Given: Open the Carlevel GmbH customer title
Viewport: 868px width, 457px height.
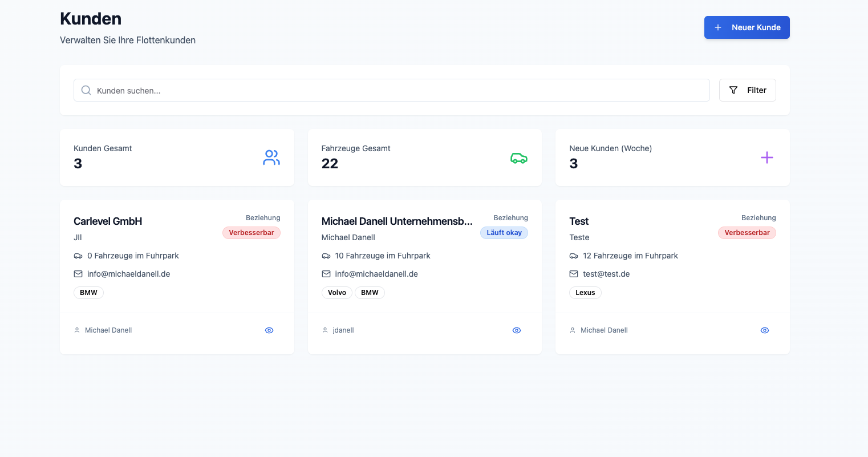Looking at the screenshot, I should 108,221.
